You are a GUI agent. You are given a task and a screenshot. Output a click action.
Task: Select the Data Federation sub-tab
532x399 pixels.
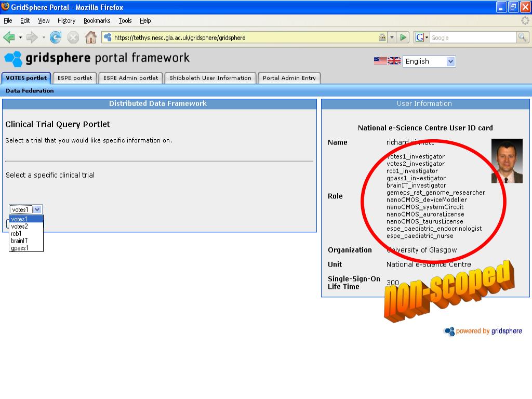(30, 90)
